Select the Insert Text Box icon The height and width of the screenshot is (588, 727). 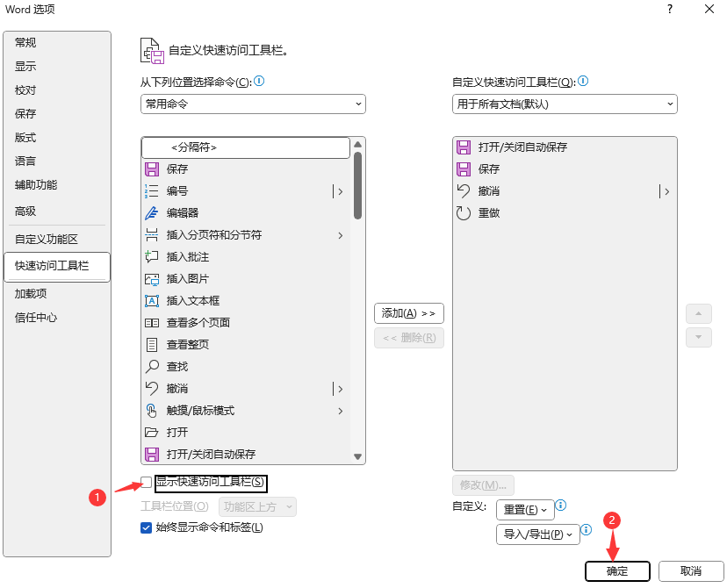pos(151,301)
